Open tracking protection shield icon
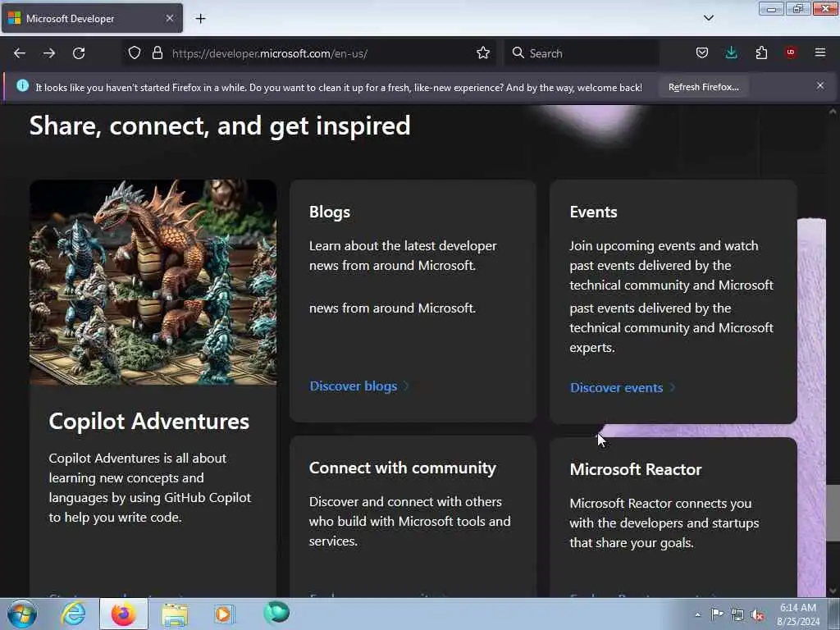Image resolution: width=840 pixels, height=630 pixels. coord(135,52)
